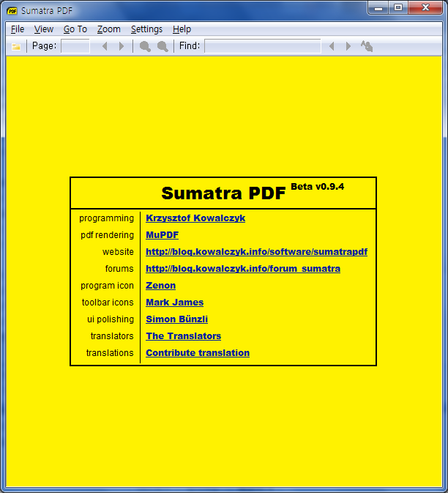448x493 pixels.
Task: Open the forum_sumatra link
Action: 243,269
